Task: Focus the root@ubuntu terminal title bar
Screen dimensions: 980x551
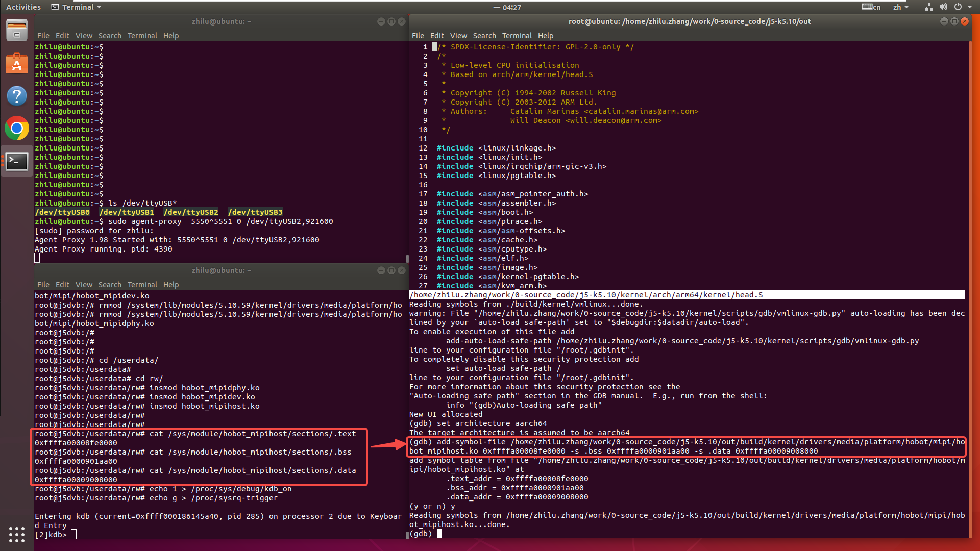Action: [690, 21]
